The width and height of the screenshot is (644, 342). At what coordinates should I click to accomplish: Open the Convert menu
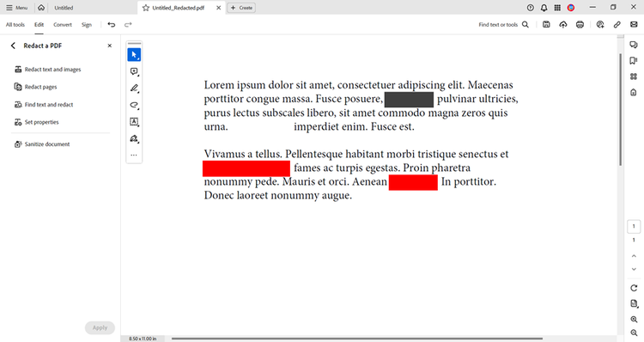click(x=63, y=25)
